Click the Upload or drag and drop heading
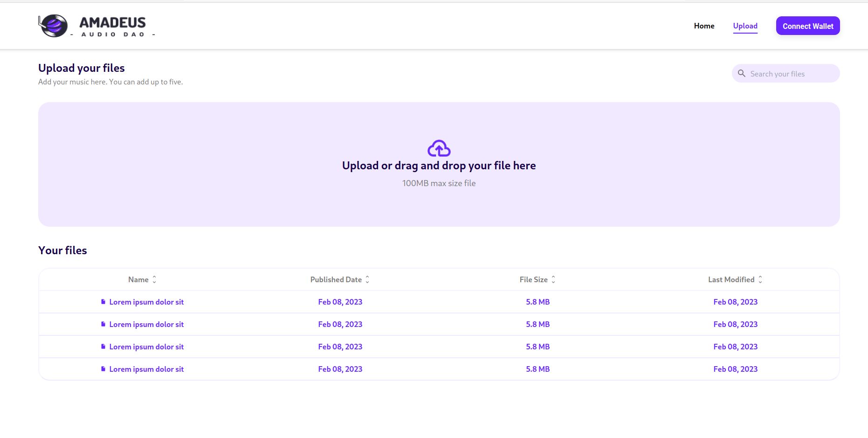The image size is (868, 438). [439, 166]
